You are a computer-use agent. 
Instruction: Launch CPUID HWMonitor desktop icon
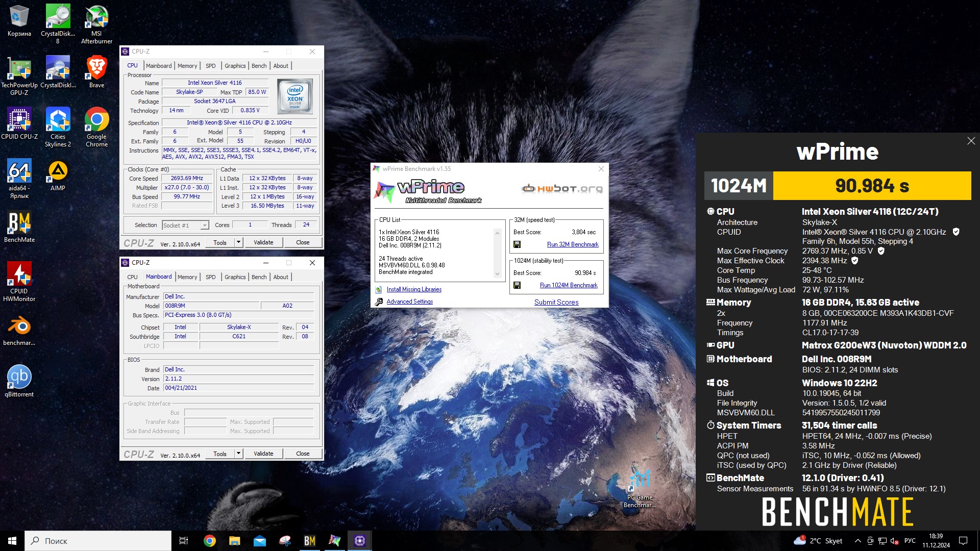pos(19,281)
